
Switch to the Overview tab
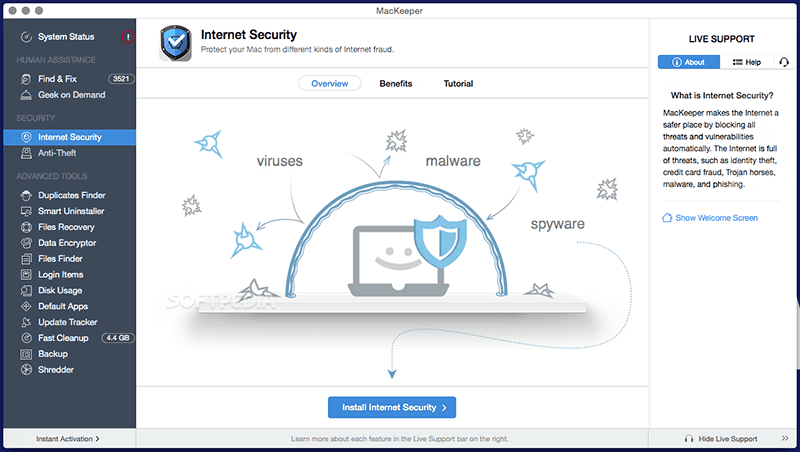330,84
